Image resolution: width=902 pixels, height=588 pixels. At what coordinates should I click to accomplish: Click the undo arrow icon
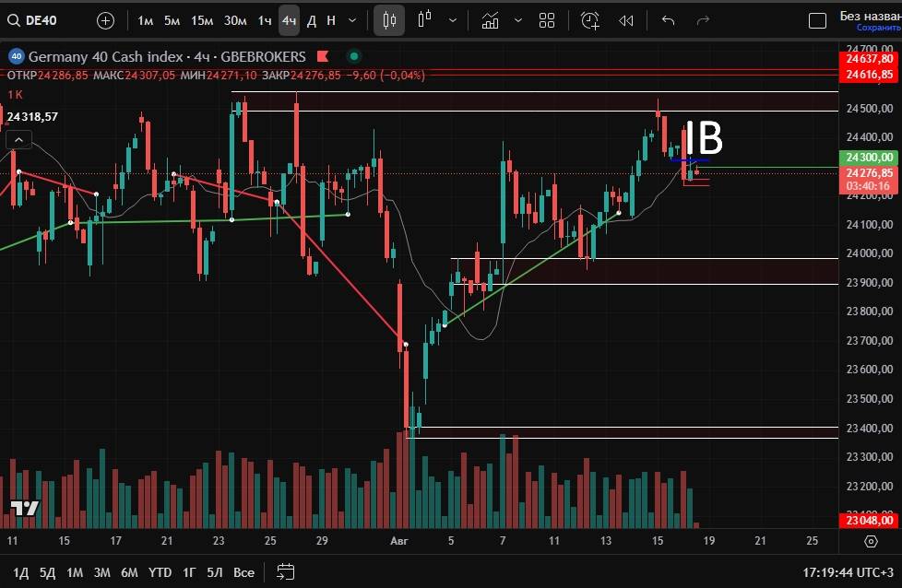click(x=669, y=20)
